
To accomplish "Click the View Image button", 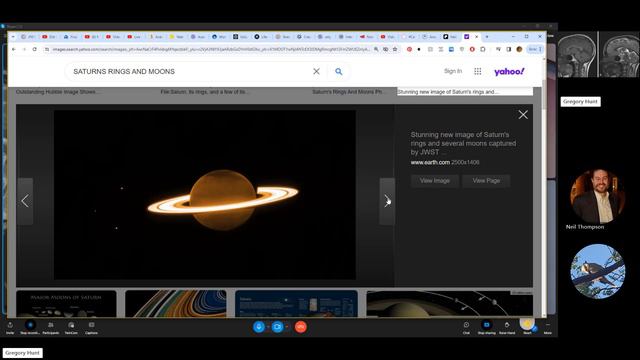I will pos(435,181).
